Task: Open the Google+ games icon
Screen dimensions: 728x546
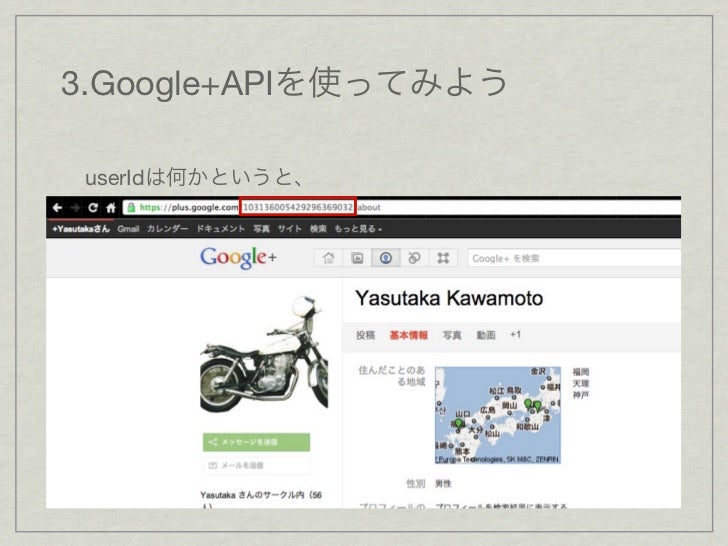Action: (x=443, y=258)
